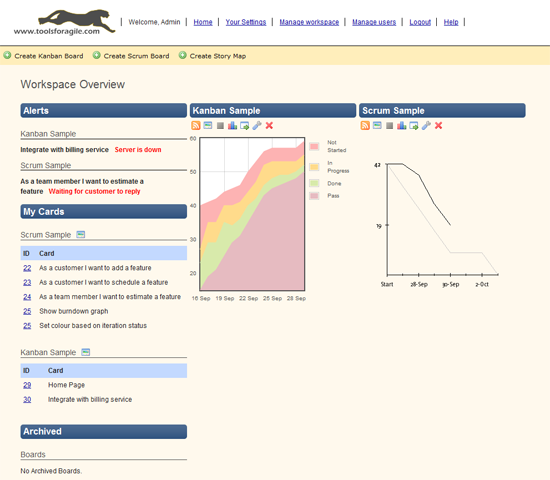Click the Kanban Sample board panel header
The width and height of the screenshot is (550, 480).
pyautogui.click(x=273, y=111)
